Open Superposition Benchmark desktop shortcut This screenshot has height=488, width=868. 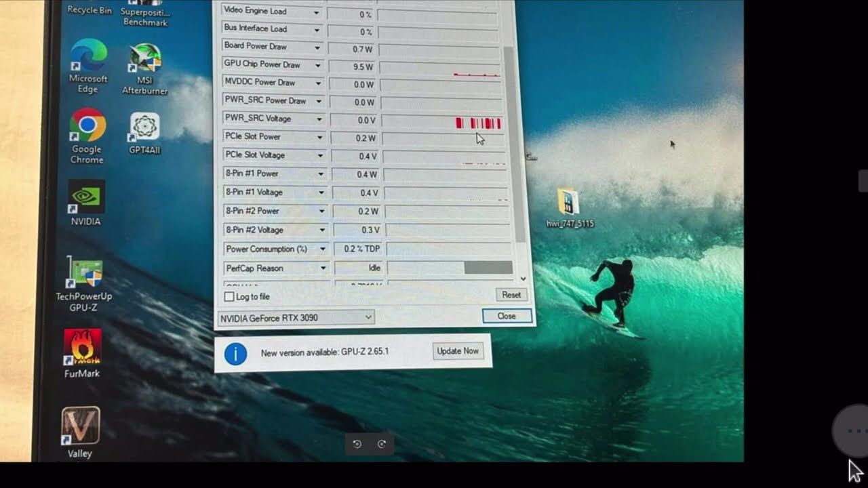click(145, 14)
